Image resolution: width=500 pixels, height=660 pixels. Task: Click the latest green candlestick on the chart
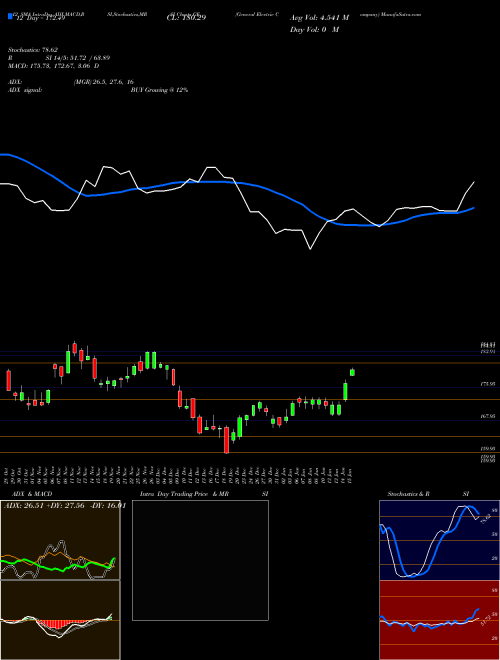352,372
